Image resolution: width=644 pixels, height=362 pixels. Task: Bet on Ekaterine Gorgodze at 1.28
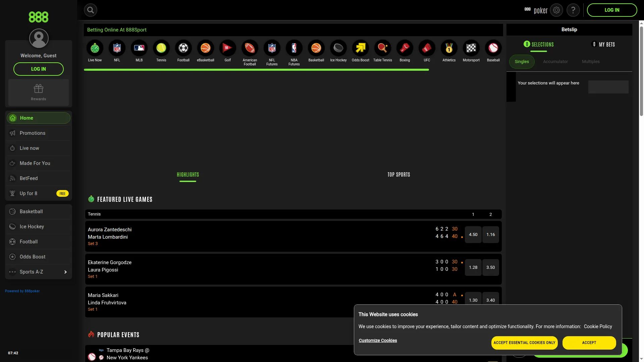click(x=473, y=267)
